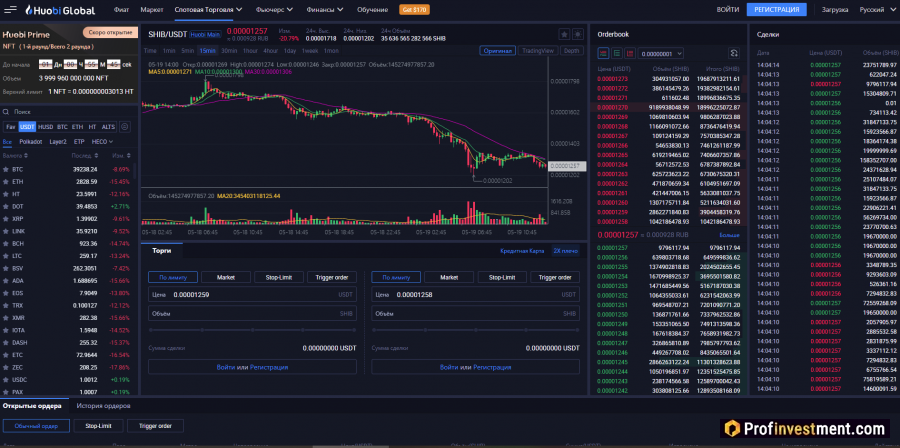This screenshot has width=900, height=448.
Task: Sort market list by Послед. price arrows
Action: [x=96, y=155]
